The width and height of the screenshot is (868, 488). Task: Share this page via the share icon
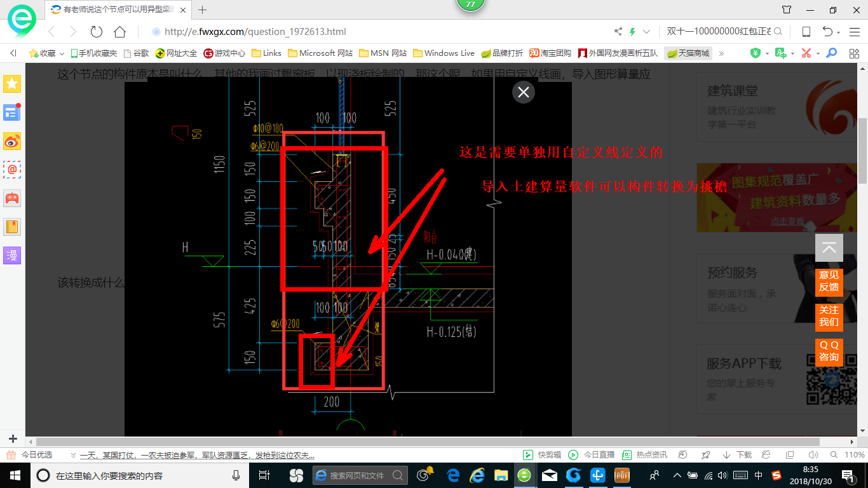click(x=618, y=32)
